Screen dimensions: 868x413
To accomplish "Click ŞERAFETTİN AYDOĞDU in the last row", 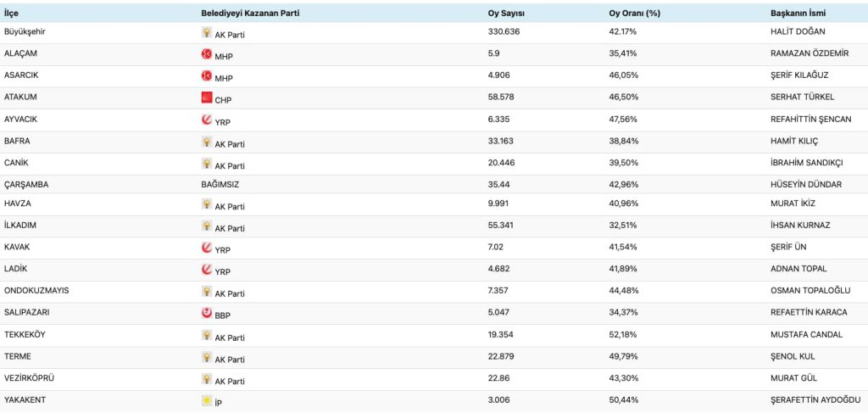I will point(811,399).
